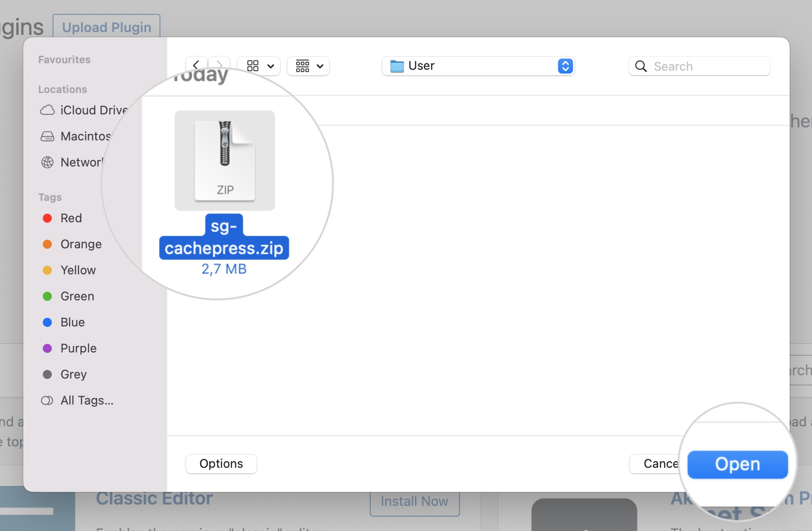Click the magnifying glass search icon

(641, 66)
